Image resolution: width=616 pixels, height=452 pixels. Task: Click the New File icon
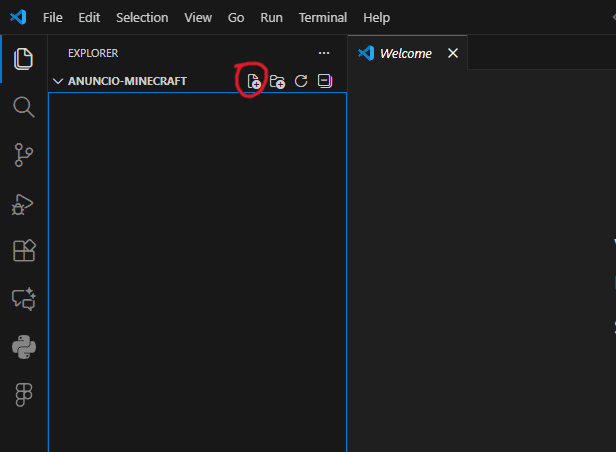pyautogui.click(x=254, y=81)
